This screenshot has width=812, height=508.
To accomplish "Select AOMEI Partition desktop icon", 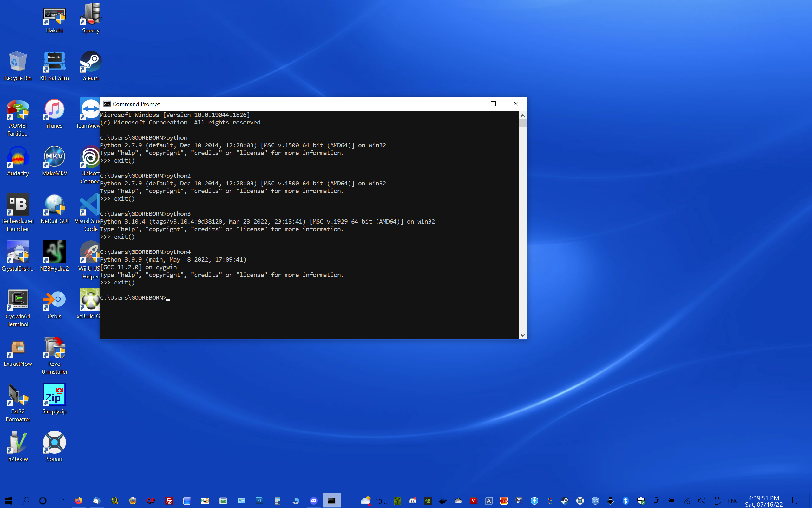I will click(x=18, y=118).
